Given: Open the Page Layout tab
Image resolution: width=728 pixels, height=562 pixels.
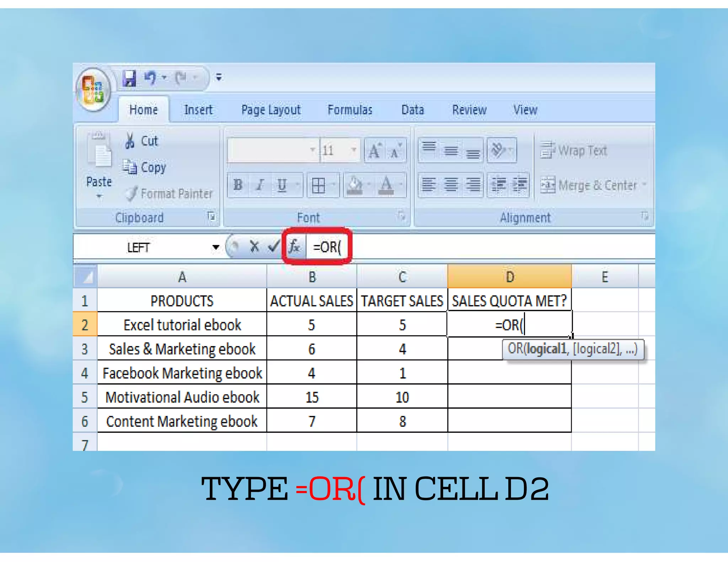Looking at the screenshot, I should click(271, 110).
